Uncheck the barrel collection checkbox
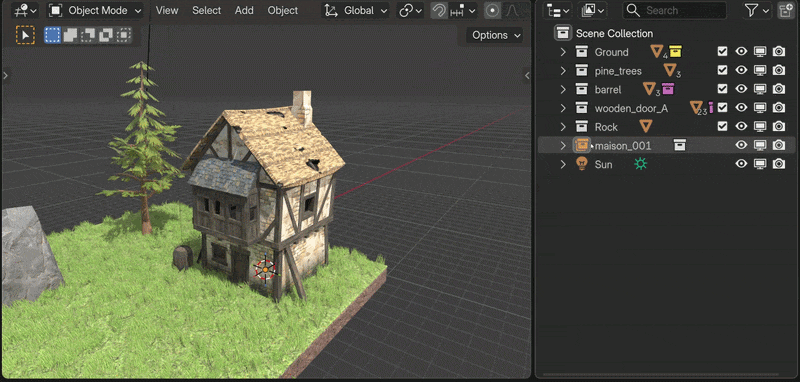The width and height of the screenshot is (800, 382). 722,89
